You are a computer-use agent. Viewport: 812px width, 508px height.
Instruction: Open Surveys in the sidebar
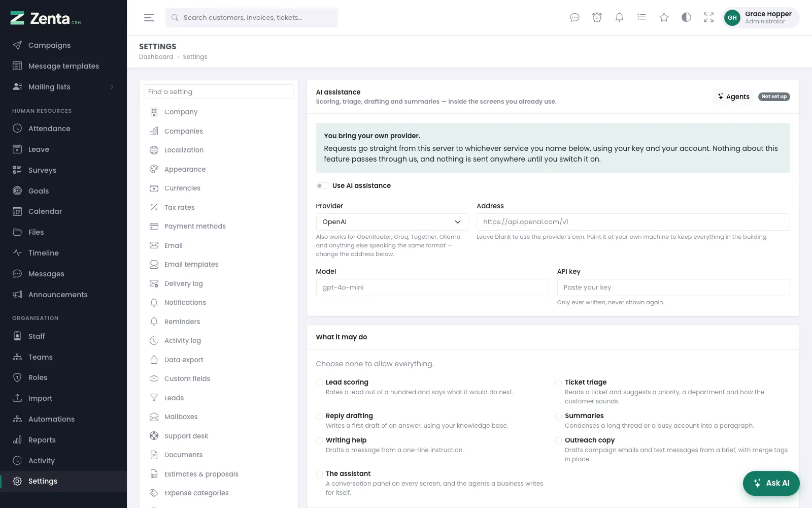(63, 170)
